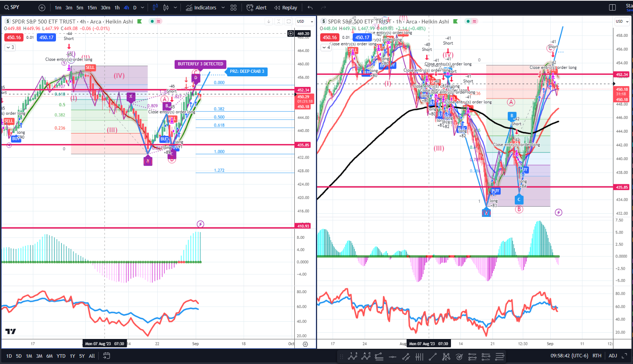The image size is (633, 364).
Task: Click the add symbol plus icon
Action: (42, 8)
